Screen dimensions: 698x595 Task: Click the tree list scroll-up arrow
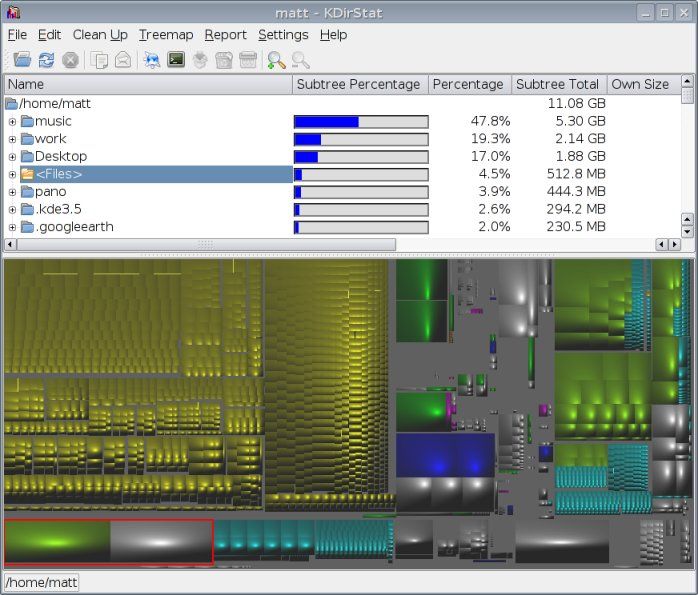click(x=687, y=81)
